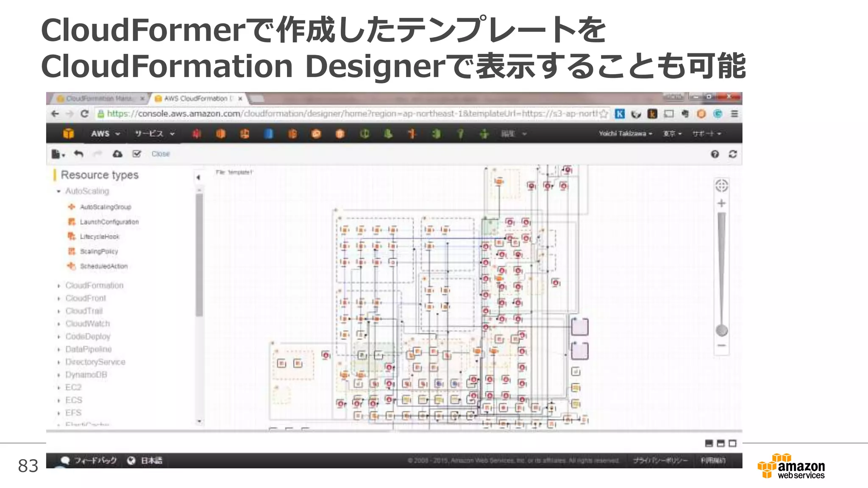The image size is (868, 488).
Task: Open the 東京 region dropdown
Action: (x=672, y=133)
